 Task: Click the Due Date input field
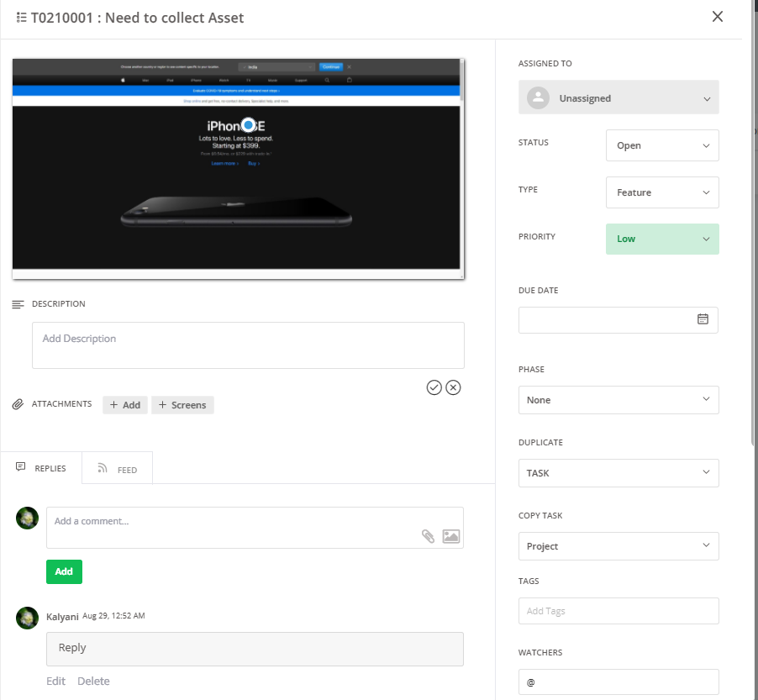(618, 319)
